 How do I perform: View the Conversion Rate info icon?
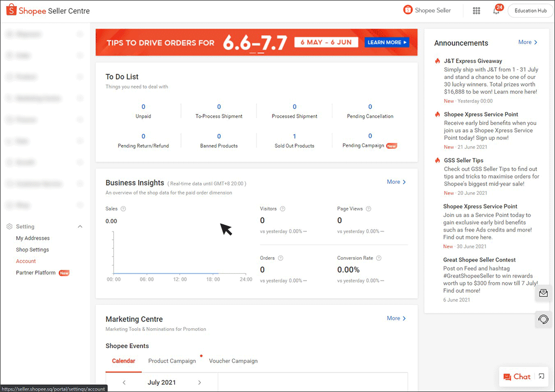coord(378,258)
